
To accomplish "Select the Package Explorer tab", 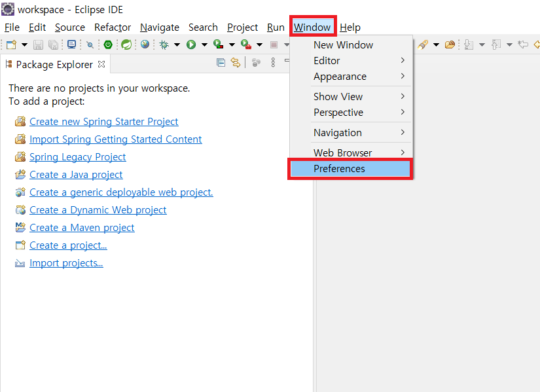I will tap(54, 64).
